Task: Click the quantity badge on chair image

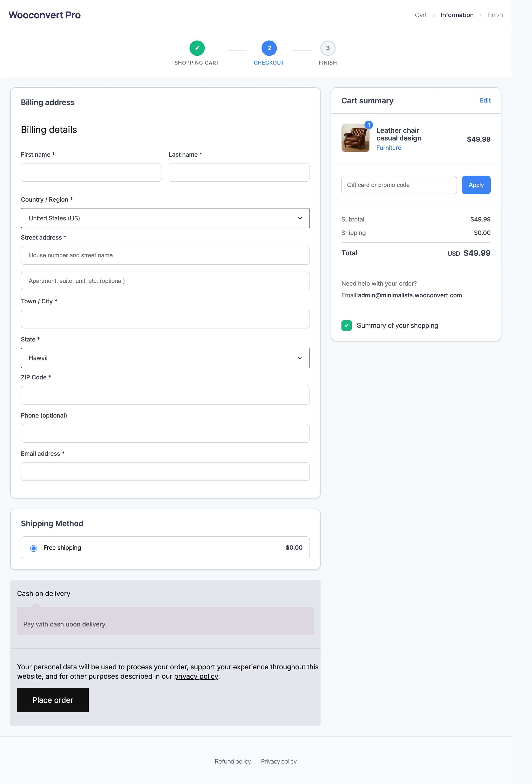Action: [368, 125]
